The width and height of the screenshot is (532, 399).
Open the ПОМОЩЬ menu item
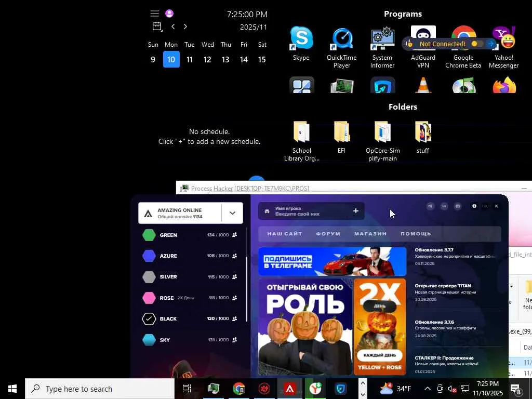(416, 234)
